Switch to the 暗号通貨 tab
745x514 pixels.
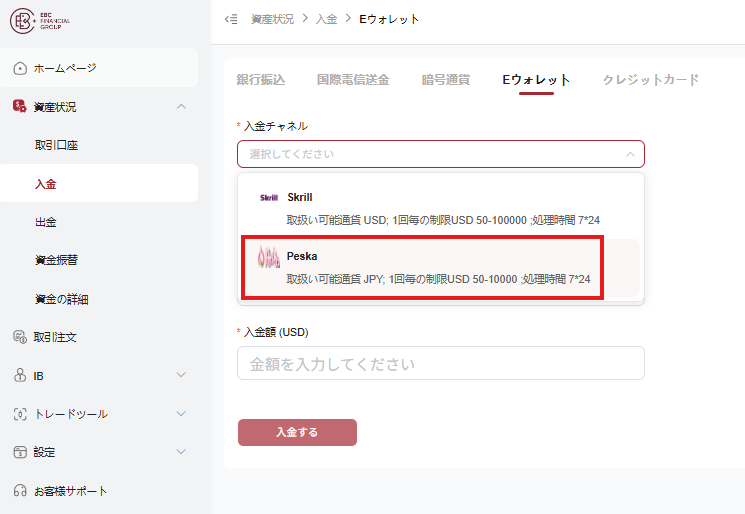pos(446,80)
